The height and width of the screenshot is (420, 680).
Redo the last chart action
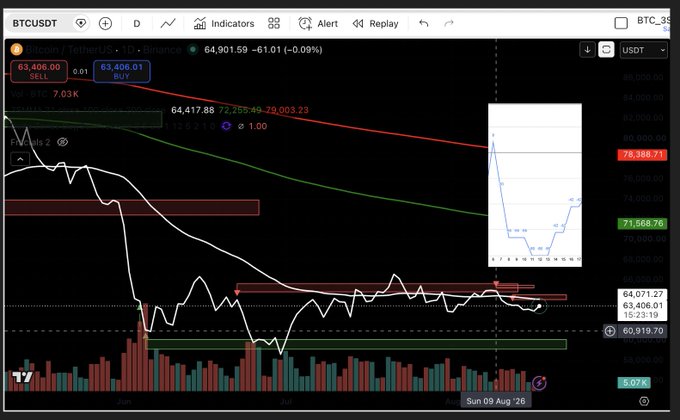[x=449, y=23]
